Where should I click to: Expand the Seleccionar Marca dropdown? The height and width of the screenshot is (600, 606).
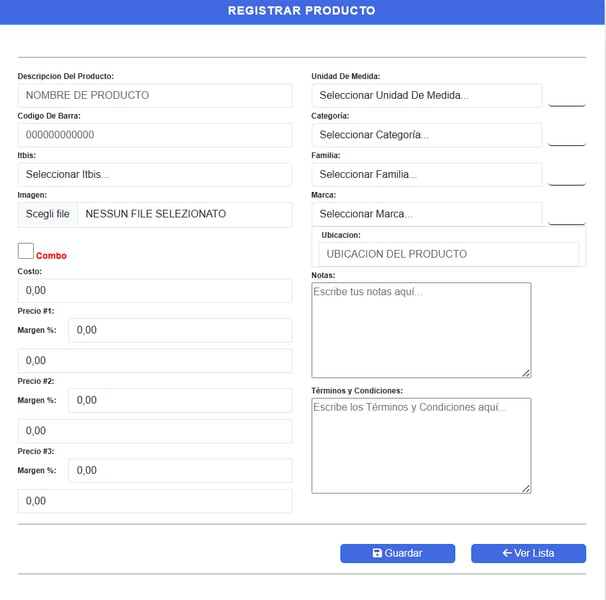pyautogui.click(x=427, y=214)
